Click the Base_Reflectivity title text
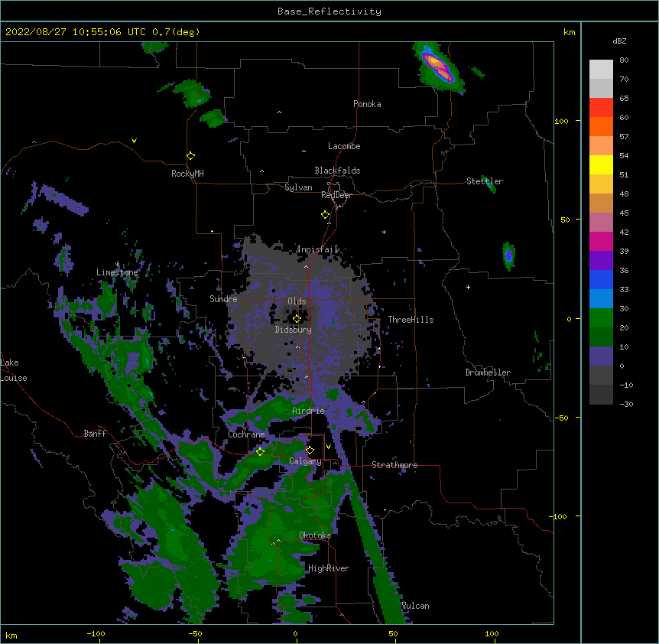Viewport: 659px width, 644px height. 329,11
